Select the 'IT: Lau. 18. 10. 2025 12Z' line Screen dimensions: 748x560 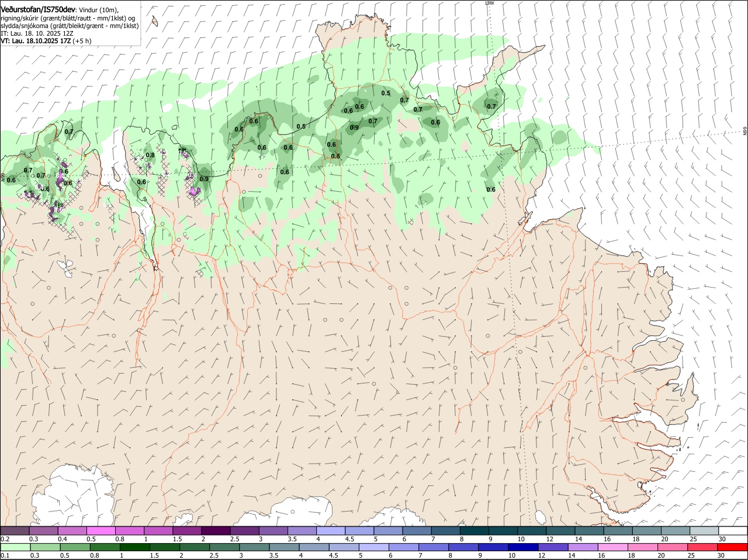pyautogui.click(x=37, y=33)
